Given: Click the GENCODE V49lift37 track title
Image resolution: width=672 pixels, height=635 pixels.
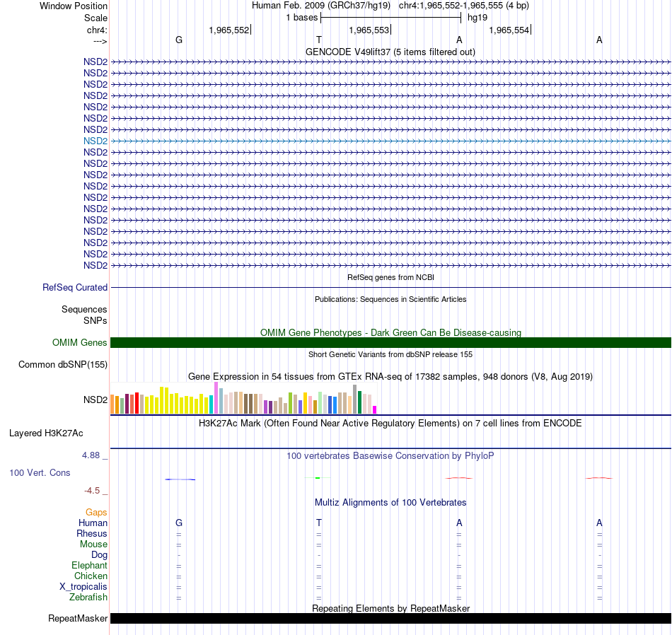Looking at the screenshot, I should click(x=390, y=52).
